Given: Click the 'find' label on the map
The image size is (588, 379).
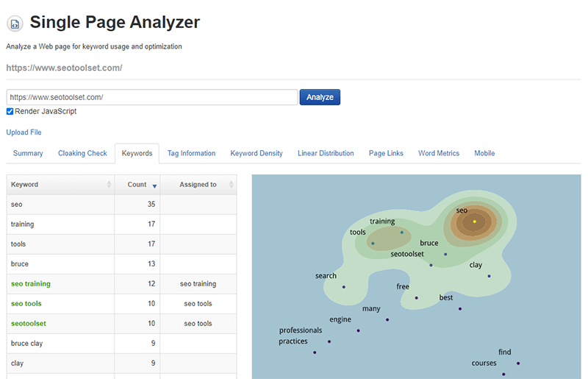Looking at the screenshot, I should coord(504,352).
